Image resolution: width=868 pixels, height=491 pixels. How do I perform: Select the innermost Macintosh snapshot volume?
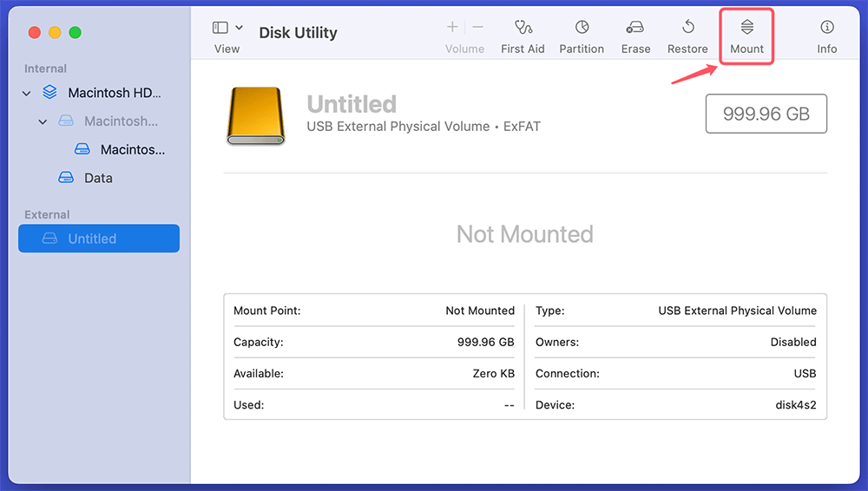(131, 149)
